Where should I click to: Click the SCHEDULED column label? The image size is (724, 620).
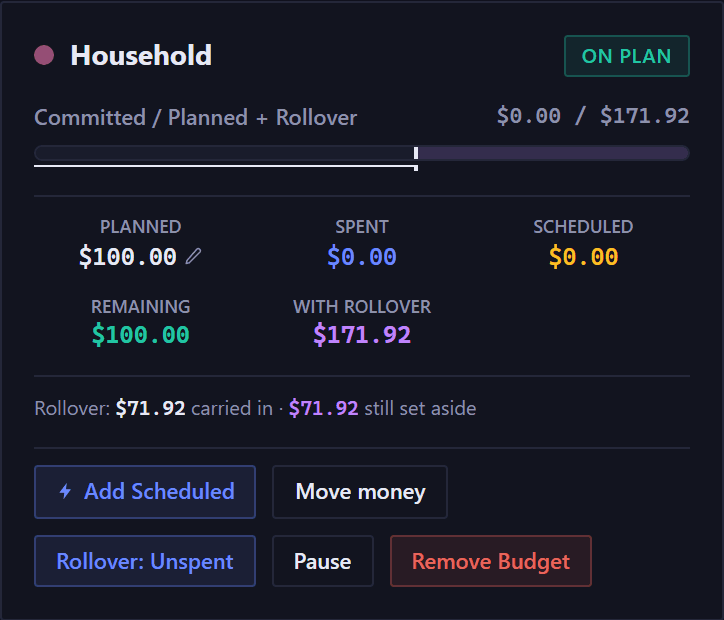(584, 227)
